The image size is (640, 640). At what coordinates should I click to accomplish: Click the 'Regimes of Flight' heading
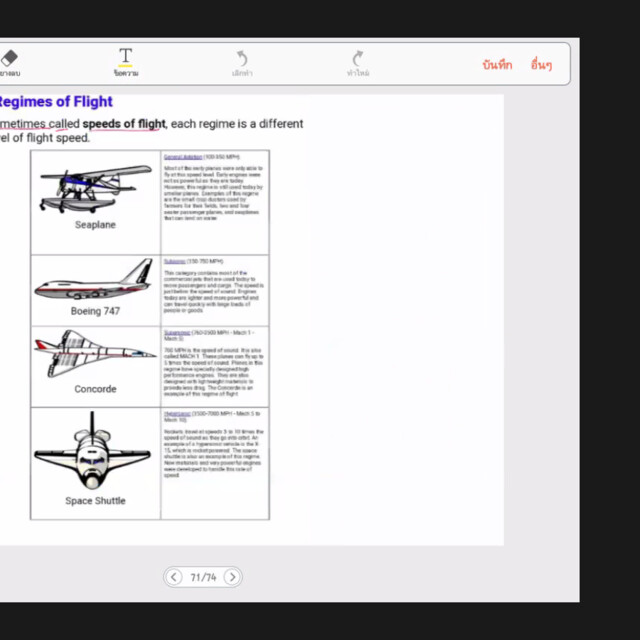56,101
